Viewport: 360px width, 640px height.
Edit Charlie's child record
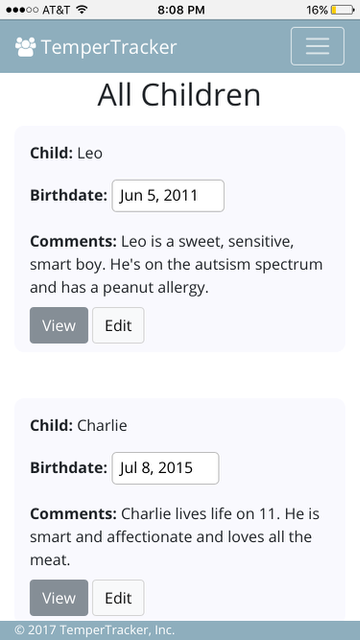(118, 598)
